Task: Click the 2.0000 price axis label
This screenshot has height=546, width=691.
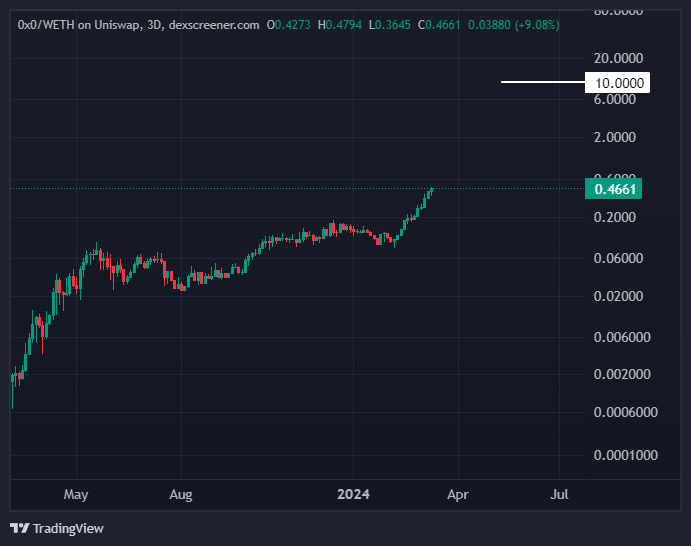Action: pyautogui.click(x=614, y=137)
